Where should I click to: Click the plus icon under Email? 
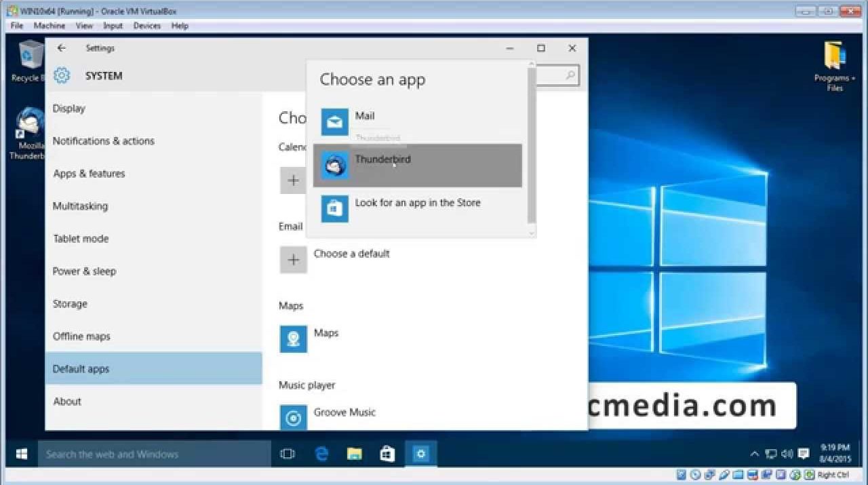(293, 260)
